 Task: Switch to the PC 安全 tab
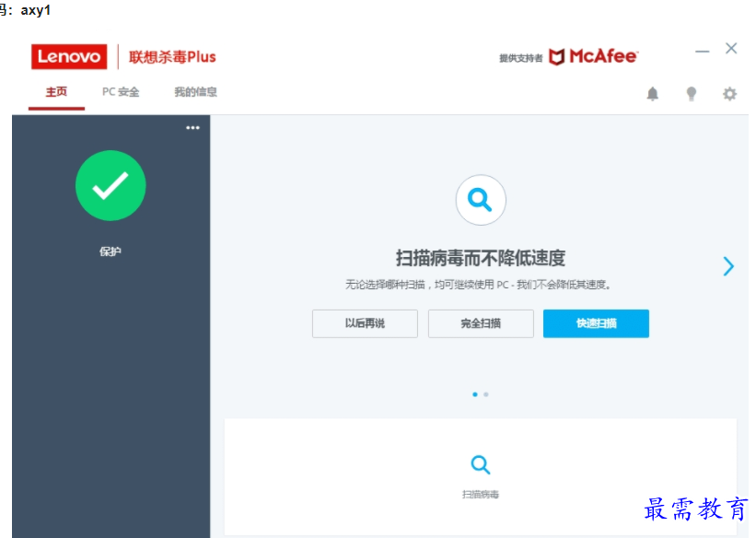(121, 92)
